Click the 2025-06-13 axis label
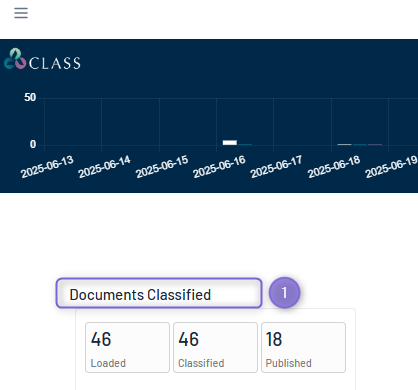The width and height of the screenshot is (418, 390). click(47, 166)
